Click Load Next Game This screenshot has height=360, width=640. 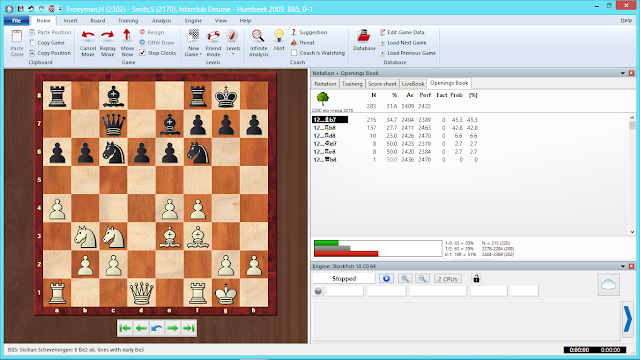(x=407, y=42)
